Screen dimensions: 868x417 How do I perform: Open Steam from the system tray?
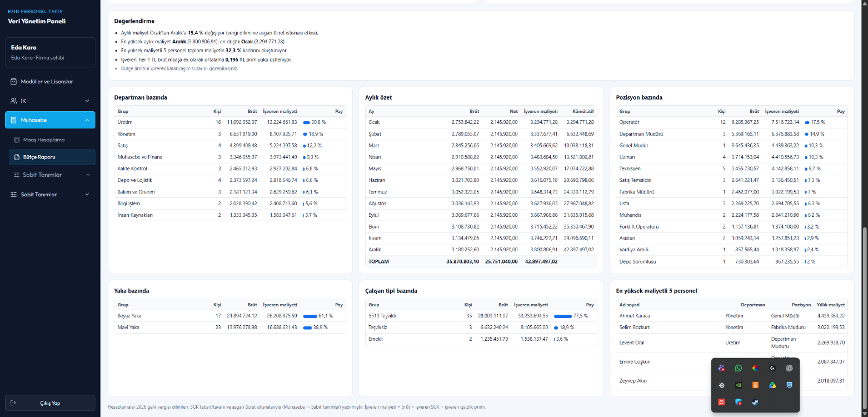click(755, 401)
